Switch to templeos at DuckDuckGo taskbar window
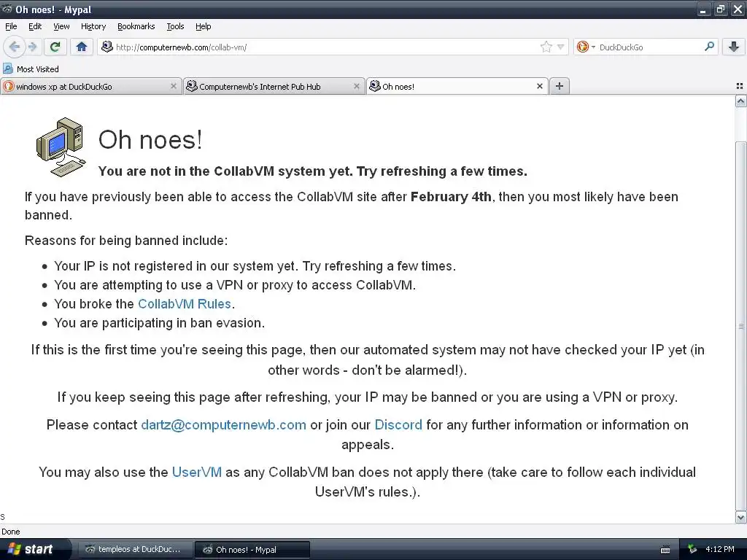 [x=135, y=549]
